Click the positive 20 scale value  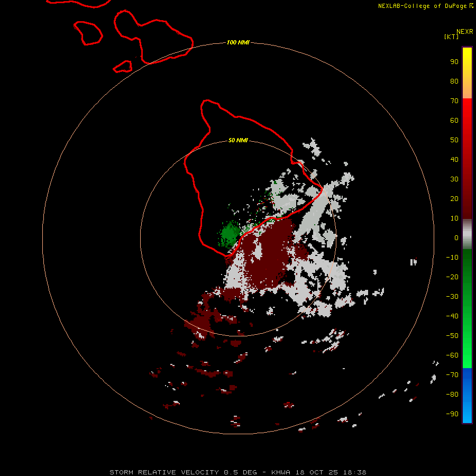[x=454, y=199]
